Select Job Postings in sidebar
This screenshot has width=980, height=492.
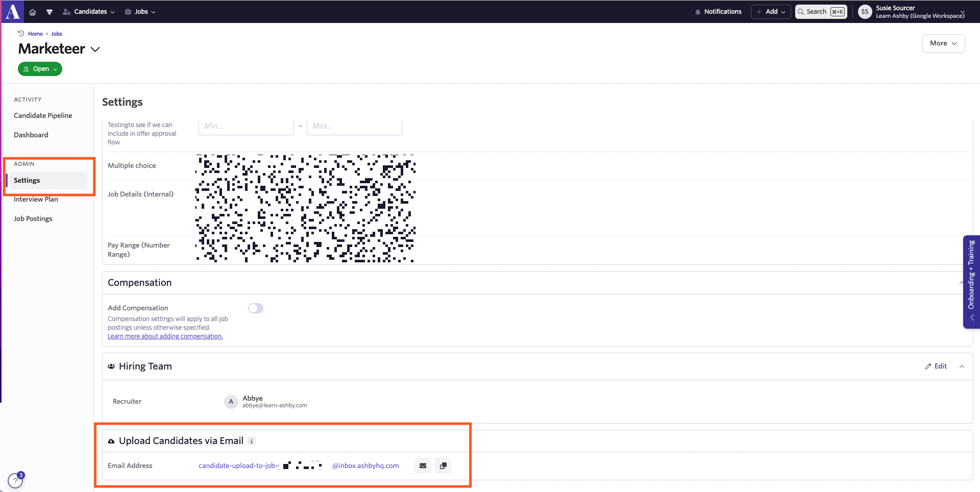point(33,218)
